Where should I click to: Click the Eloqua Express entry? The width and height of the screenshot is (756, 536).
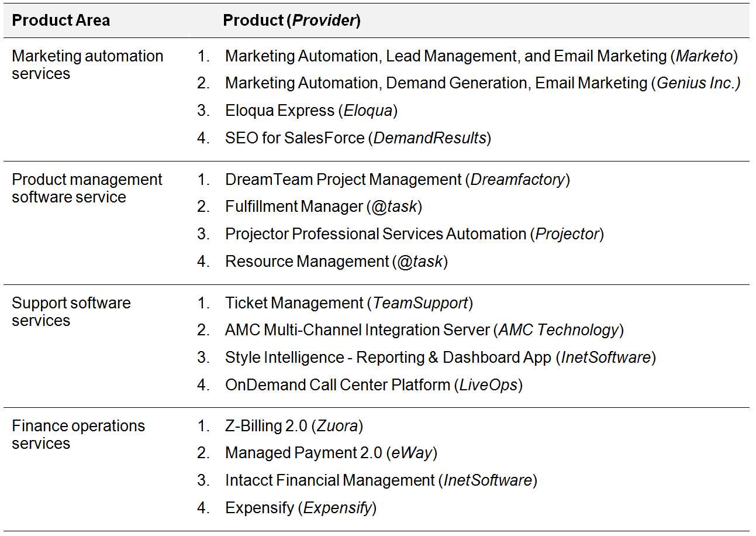[312, 111]
